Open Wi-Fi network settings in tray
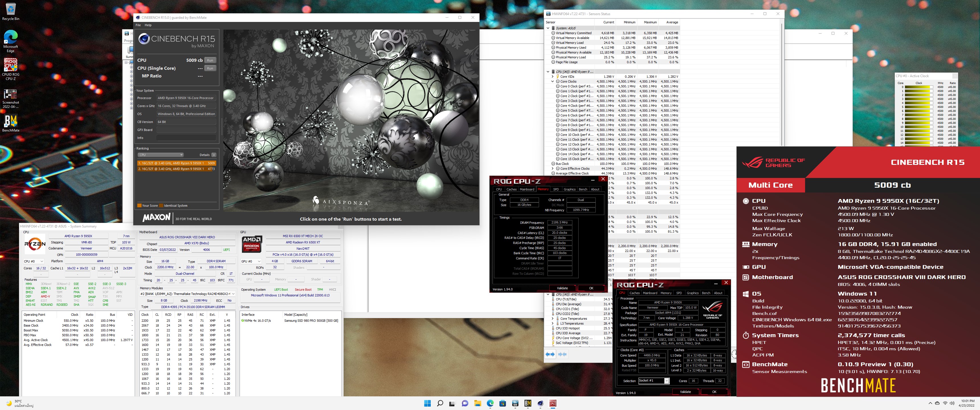The width and height of the screenshot is (980, 410). 945,403
